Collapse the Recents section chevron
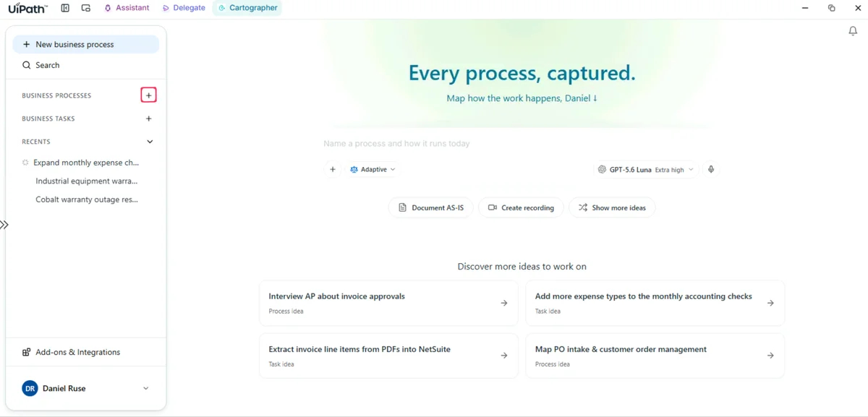The image size is (868, 417). 150,142
